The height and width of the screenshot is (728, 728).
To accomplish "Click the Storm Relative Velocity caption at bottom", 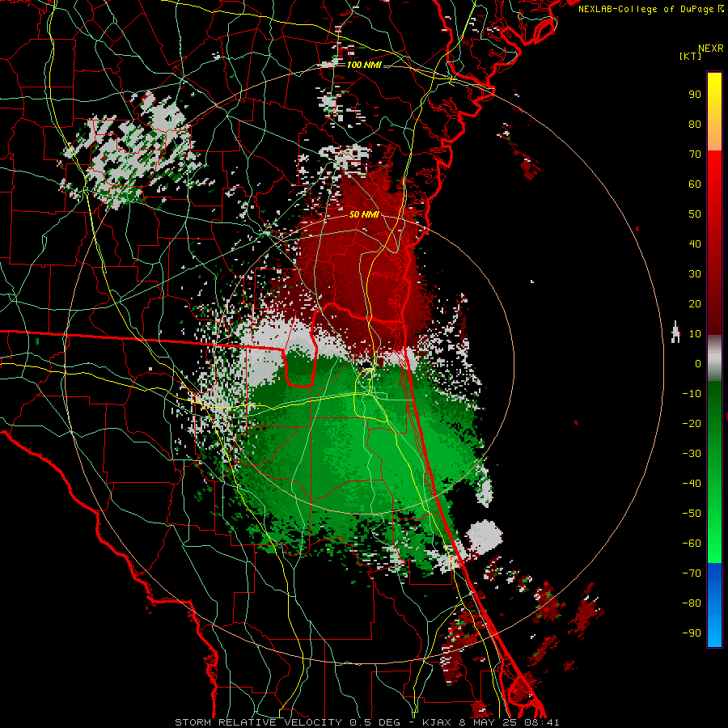I will 366,722.
